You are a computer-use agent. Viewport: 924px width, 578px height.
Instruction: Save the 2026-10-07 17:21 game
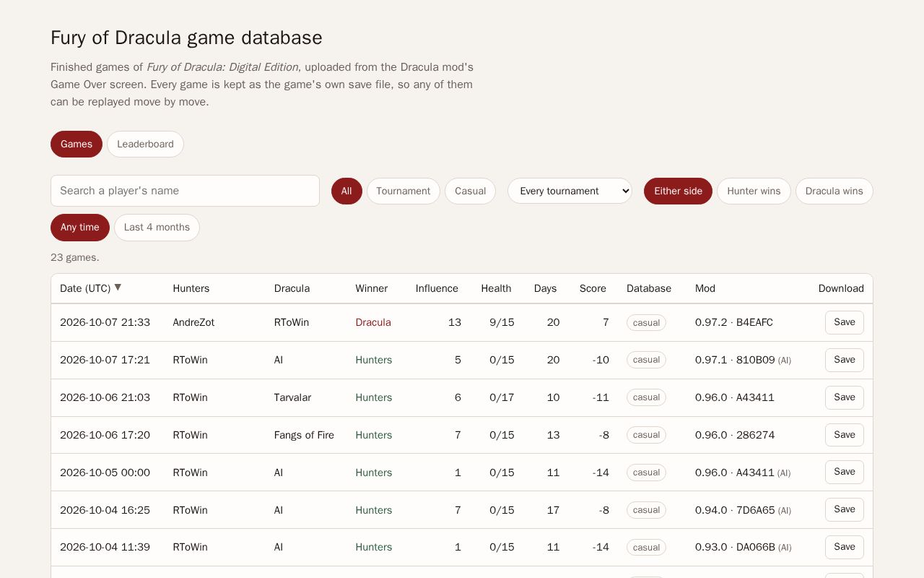click(844, 360)
